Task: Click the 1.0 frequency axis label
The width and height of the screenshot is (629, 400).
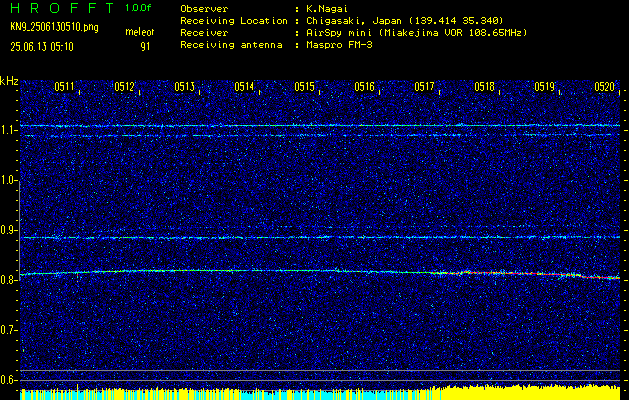Action: tap(8, 181)
